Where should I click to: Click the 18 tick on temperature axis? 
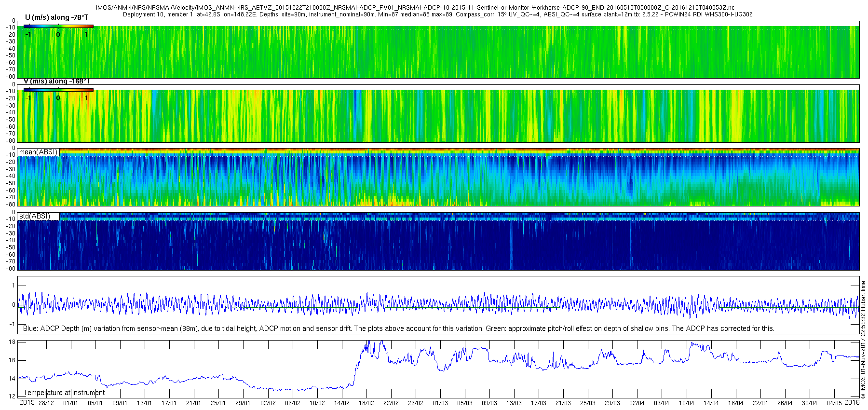pyautogui.click(x=13, y=342)
